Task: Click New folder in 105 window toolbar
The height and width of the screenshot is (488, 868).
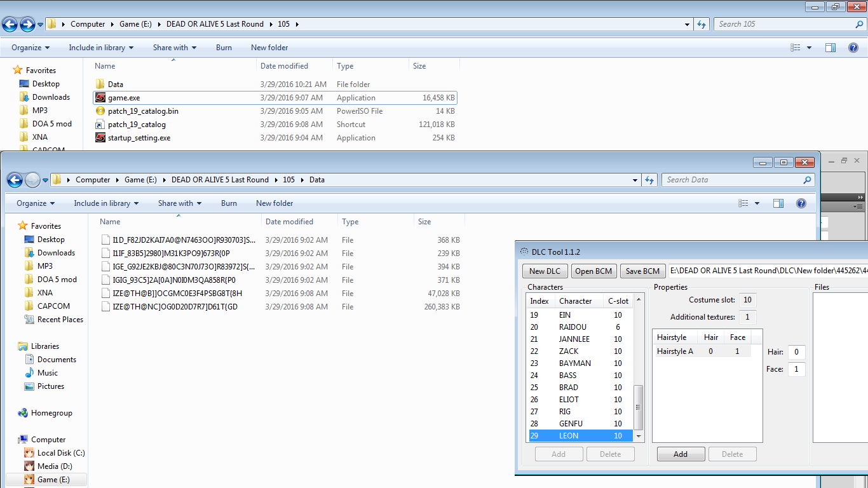Action: point(269,48)
